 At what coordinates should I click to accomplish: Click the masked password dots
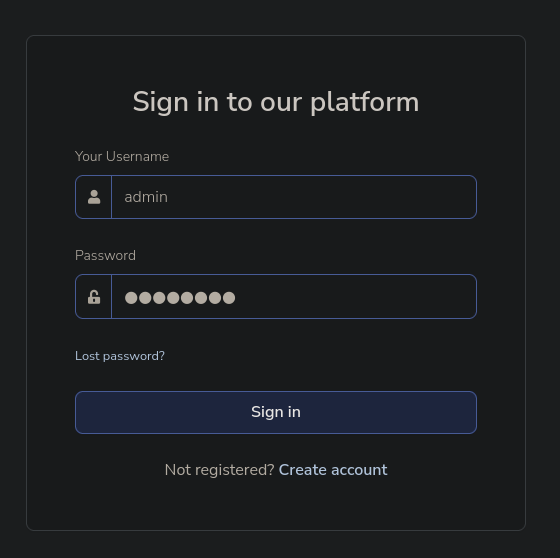pyautogui.click(x=180, y=298)
